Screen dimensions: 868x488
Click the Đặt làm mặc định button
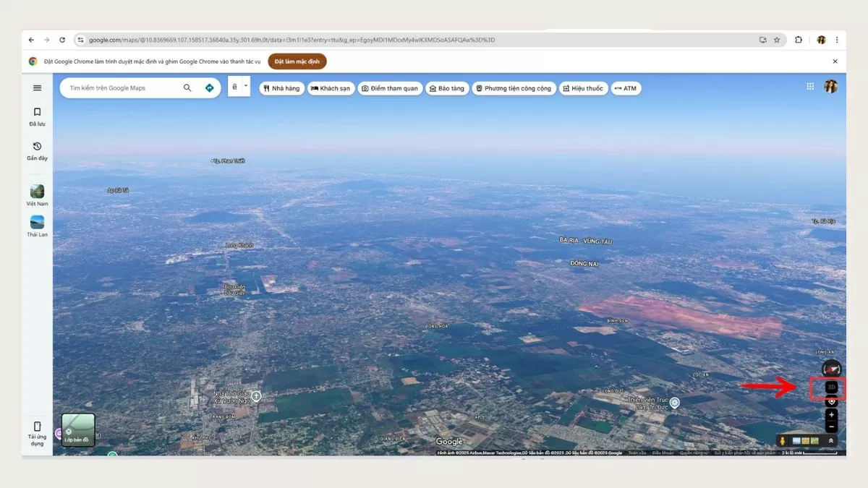297,61
